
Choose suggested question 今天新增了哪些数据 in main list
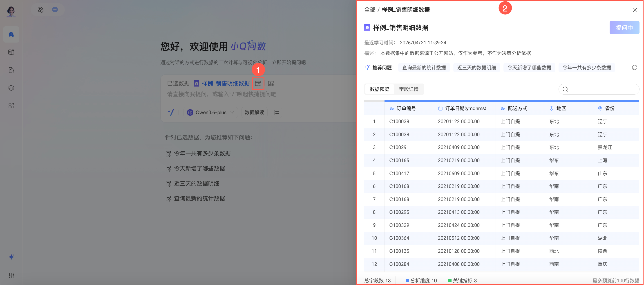coord(199,168)
